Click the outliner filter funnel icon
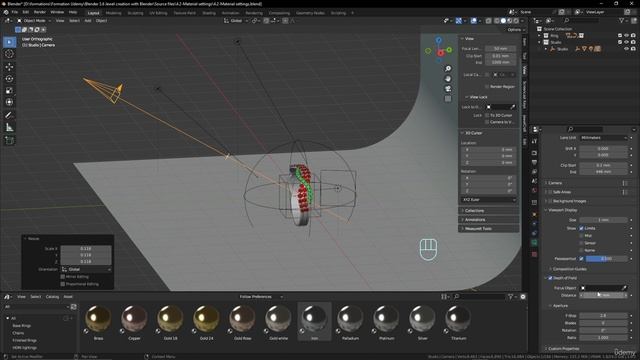This screenshot has width=640, height=360. coord(622,20)
